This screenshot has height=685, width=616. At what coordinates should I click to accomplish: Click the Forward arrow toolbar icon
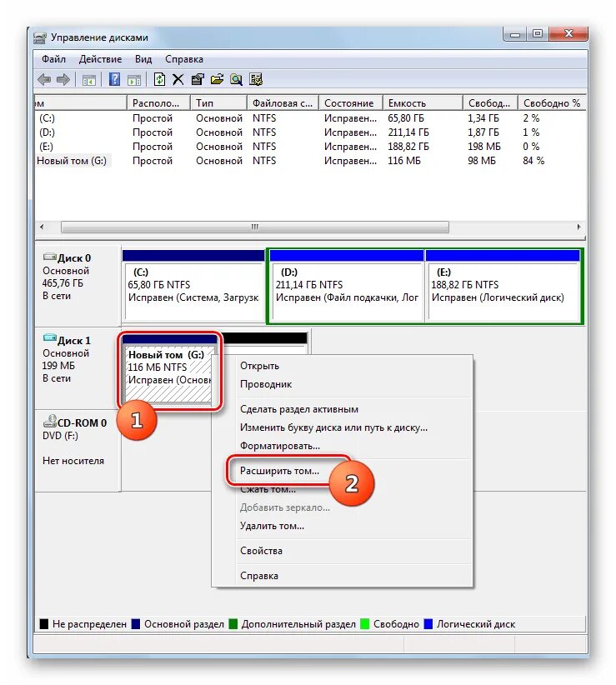(63, 79)
